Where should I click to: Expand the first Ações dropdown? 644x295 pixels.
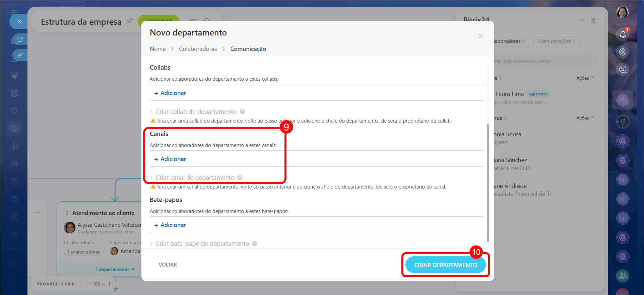click(585, 78)
